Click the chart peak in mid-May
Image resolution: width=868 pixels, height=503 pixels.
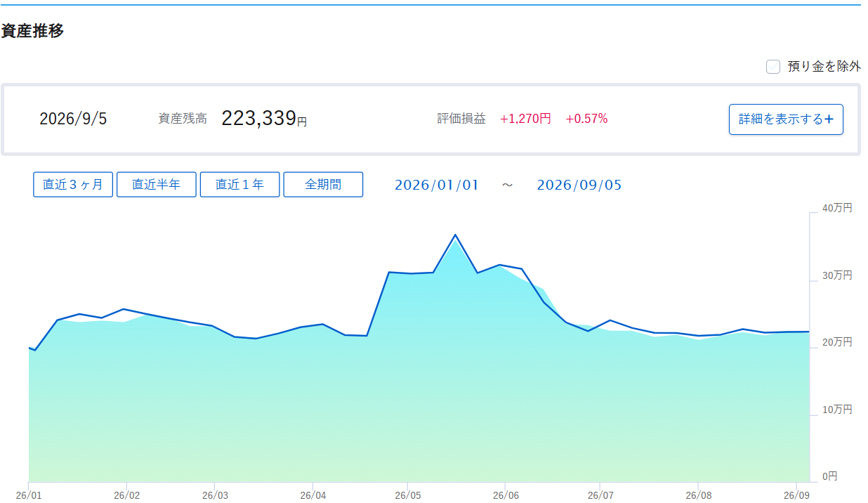[455, 235]
